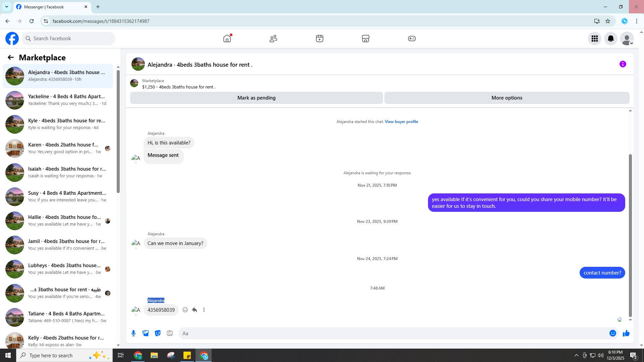Image resolution: width=644 pixels, height=362 pixels.
Task: Click the listing thumbnail in chat header
Action: click(x=138, y=64)
